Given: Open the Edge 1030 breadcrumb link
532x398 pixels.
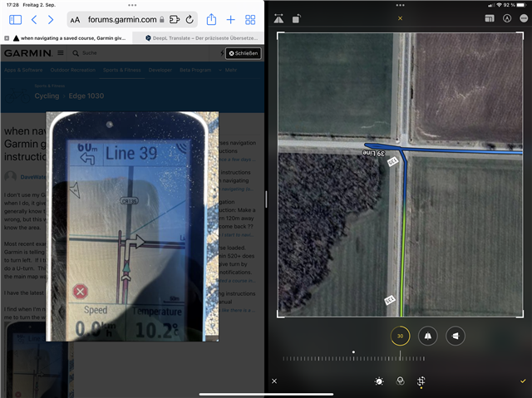Looking at the screenshot, I should (86, 96).
